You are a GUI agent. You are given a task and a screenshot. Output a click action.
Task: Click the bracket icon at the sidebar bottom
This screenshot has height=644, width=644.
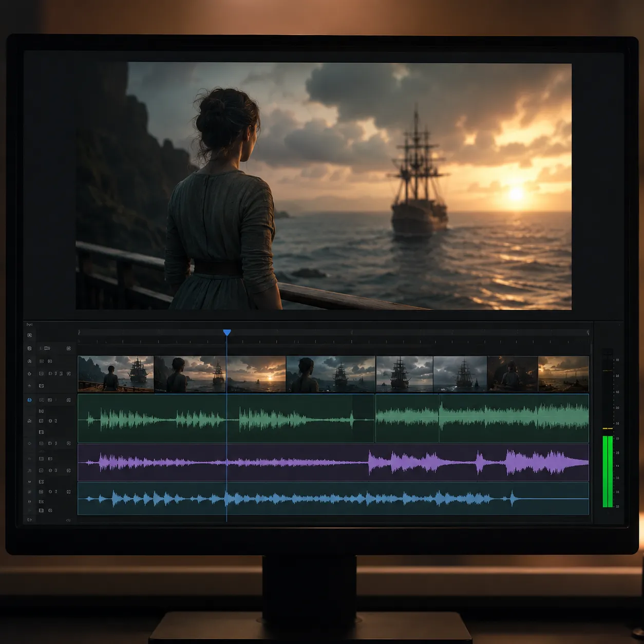pos(29,520)
